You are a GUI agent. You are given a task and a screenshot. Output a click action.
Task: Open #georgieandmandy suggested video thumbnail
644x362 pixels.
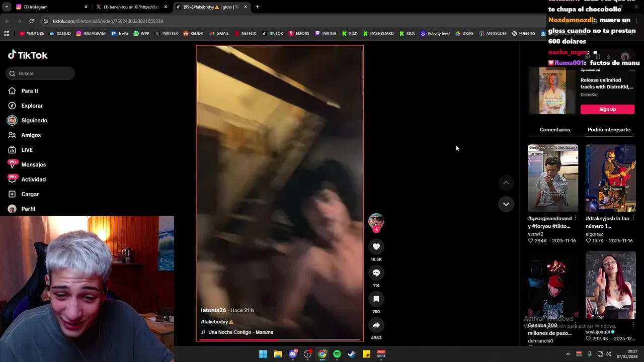click(552, 178)
